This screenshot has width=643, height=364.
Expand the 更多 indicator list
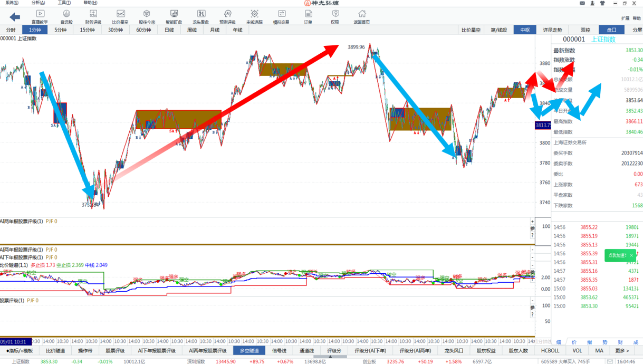(x=622, y=350)
